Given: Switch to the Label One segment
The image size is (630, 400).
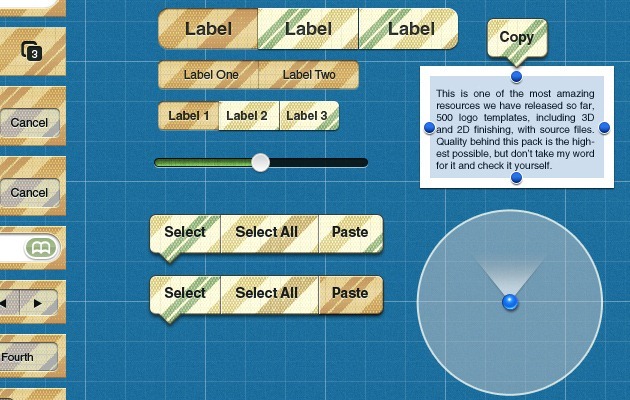Looking at the screenshot, I should point(209,75).
